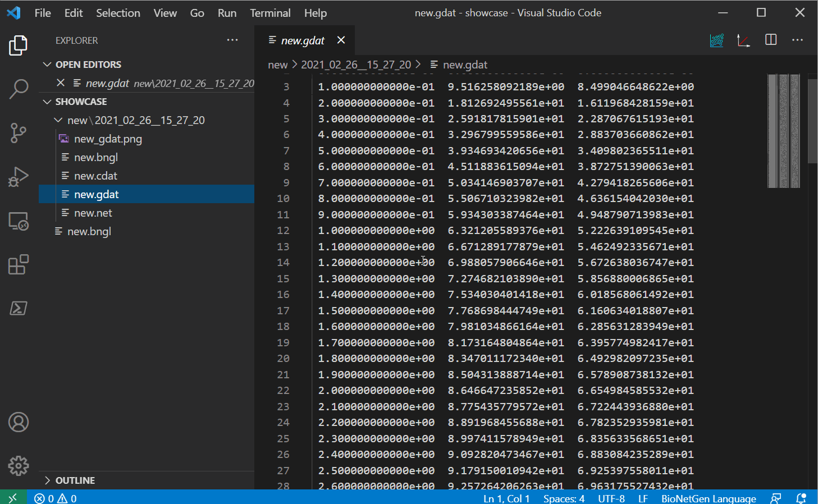Open the File menu
Image resolution: width=818 pixels, height=504 pixels.
[x=43, y=13]
